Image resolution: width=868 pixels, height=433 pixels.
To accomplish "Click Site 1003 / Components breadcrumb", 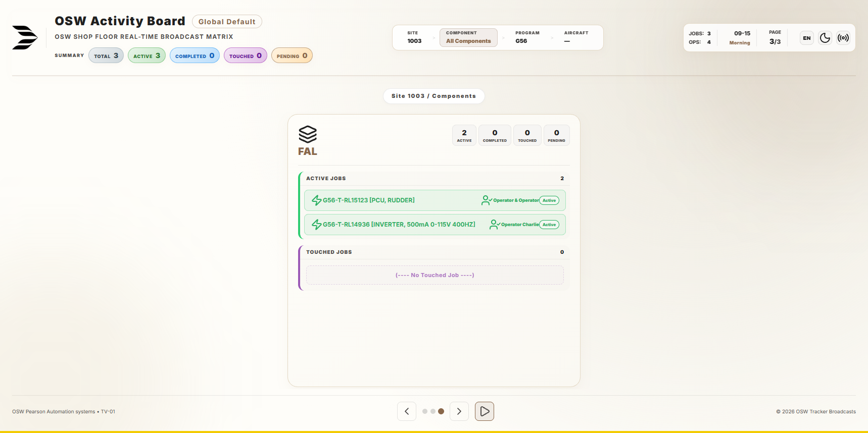I will click(x=433, y=96).
